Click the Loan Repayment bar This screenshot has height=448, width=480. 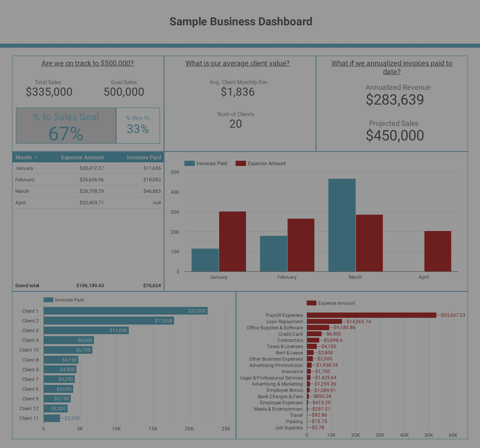(324, 321)
